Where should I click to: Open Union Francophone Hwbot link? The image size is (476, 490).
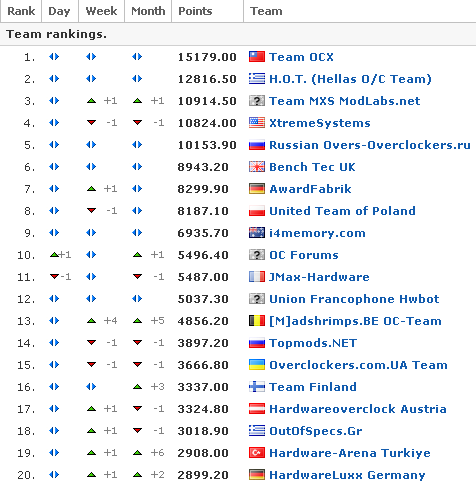[354, 299]
